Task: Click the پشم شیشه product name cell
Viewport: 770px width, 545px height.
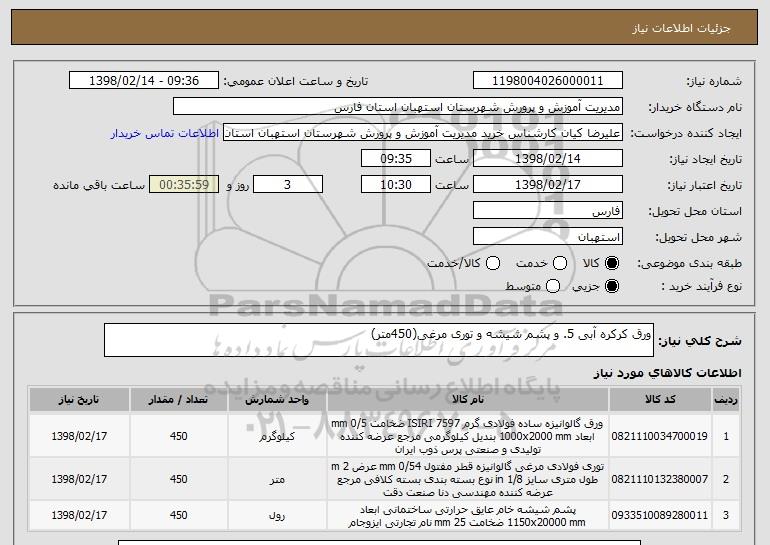Action: click(x=468, y=515)
